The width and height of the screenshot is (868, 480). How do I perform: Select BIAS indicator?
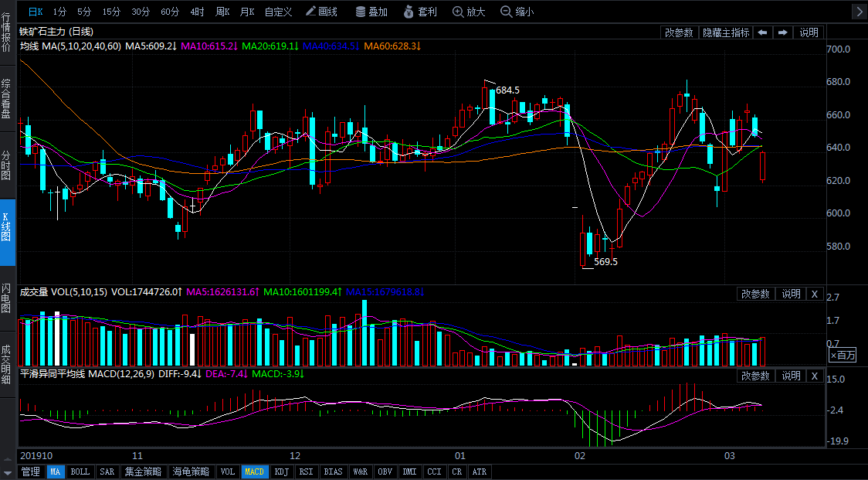coord(334,471)
